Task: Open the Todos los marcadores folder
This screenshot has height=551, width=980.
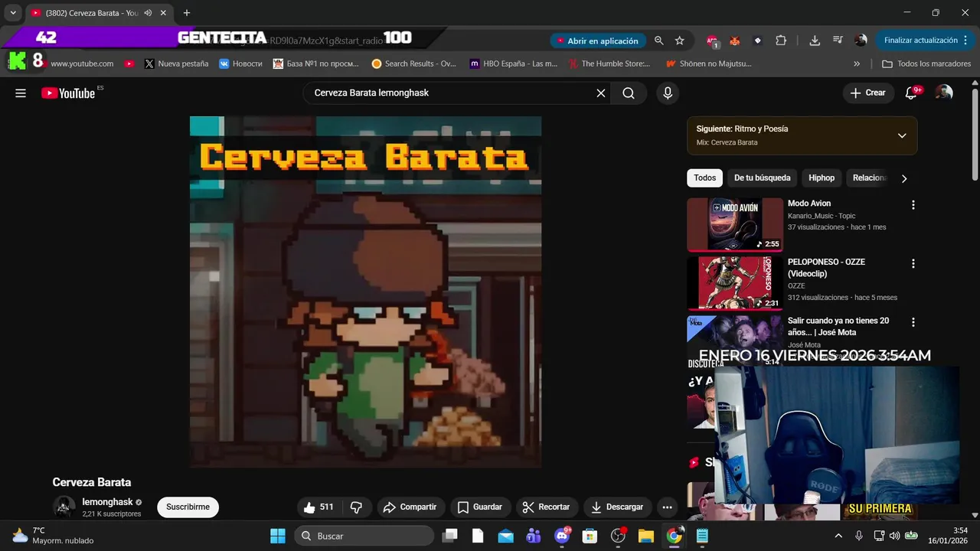Action: (926, 64)
